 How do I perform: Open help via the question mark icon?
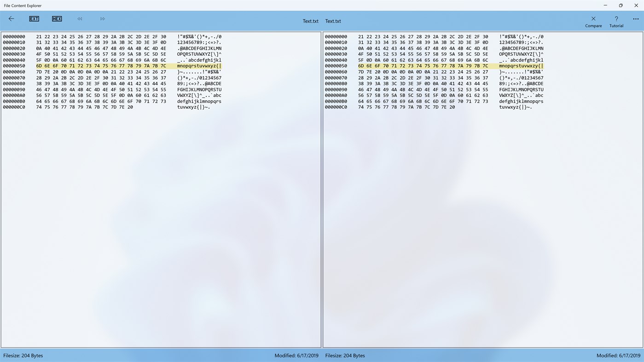tap(616, 19)
